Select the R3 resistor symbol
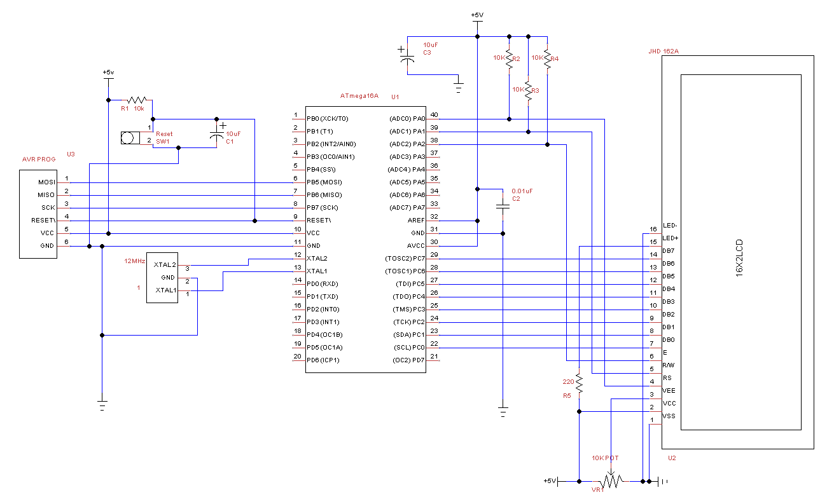Screen dimensions: 834x504 point(528,91)
